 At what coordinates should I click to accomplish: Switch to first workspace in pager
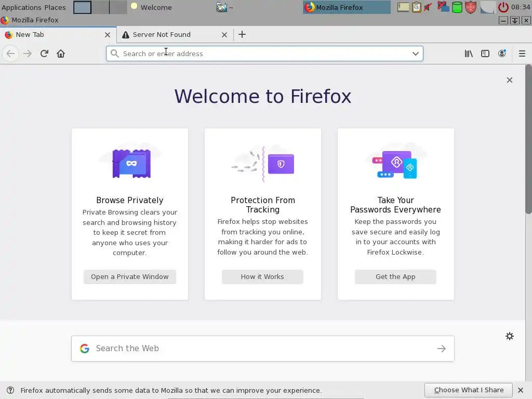pos(83,7)
